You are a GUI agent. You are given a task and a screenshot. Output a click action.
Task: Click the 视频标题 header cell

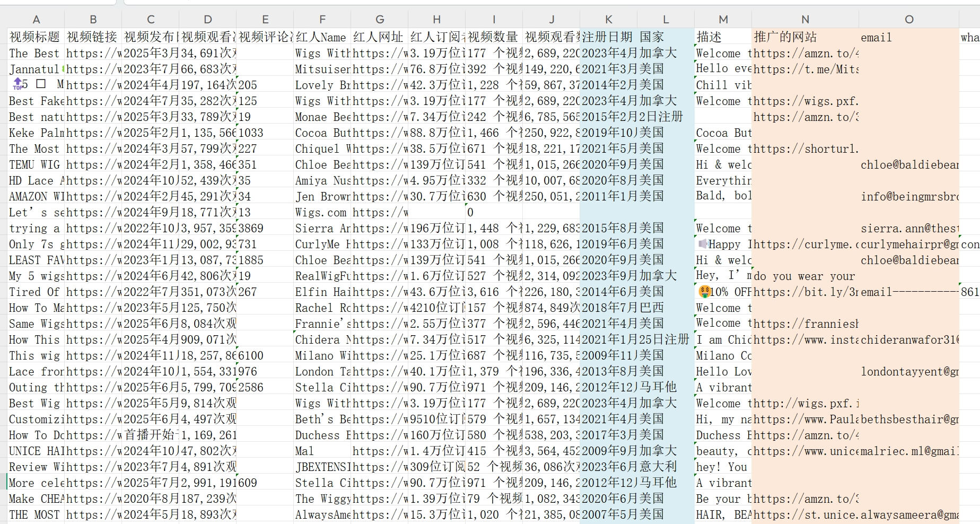coord(36,37)
